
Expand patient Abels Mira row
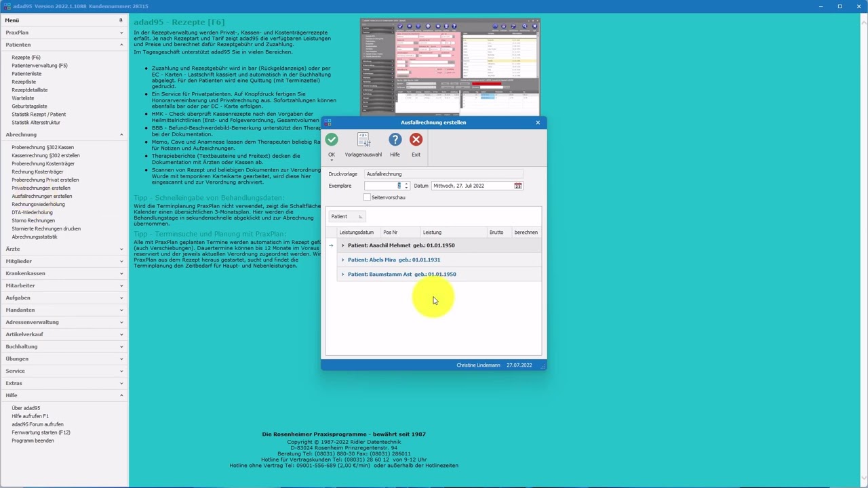click(x=342, y=260)
